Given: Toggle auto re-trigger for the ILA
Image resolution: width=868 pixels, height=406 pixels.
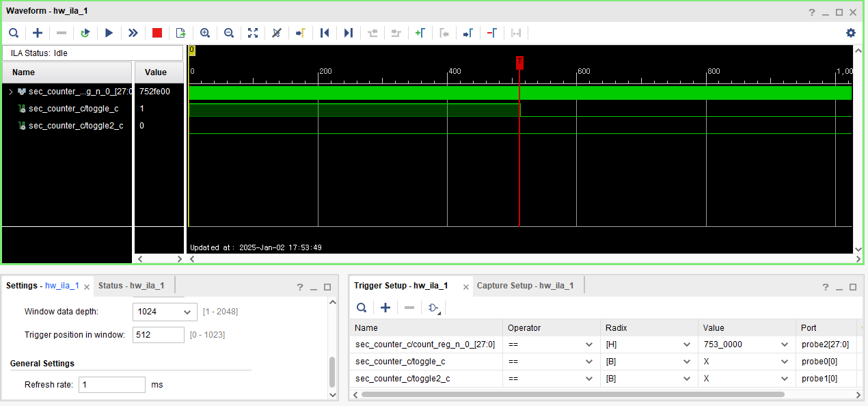Looking at the screenshot, I should coord(85,33).
